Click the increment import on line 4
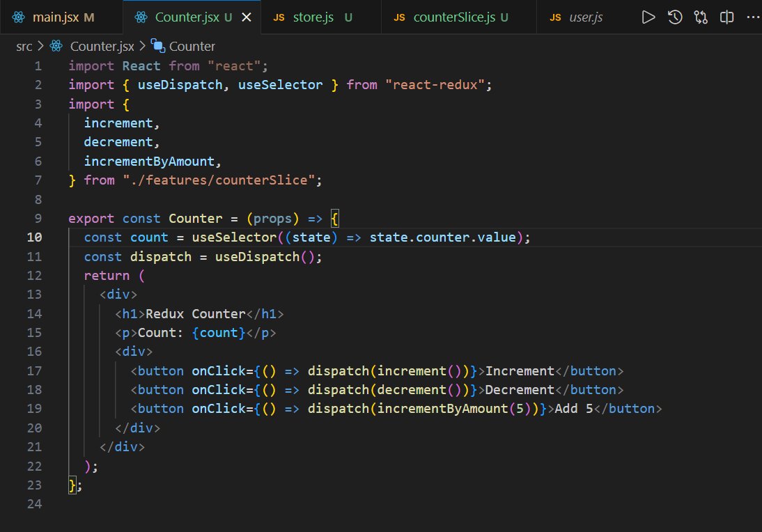 [x=118, y=123]
